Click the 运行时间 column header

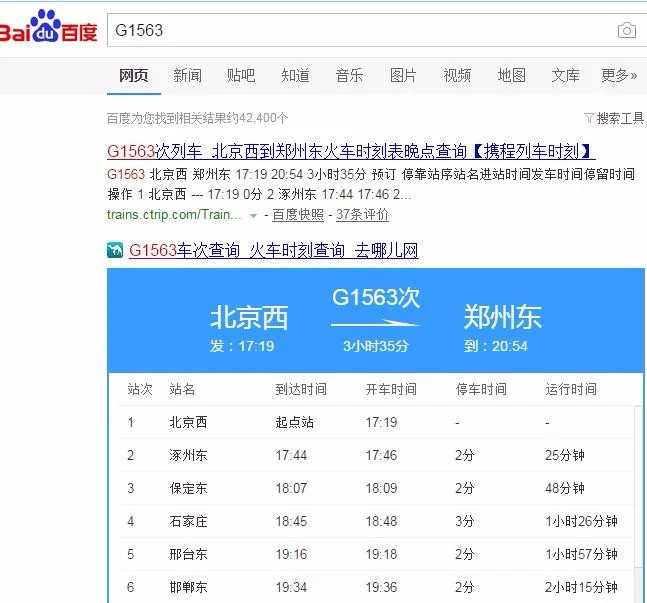pos(571,389)
